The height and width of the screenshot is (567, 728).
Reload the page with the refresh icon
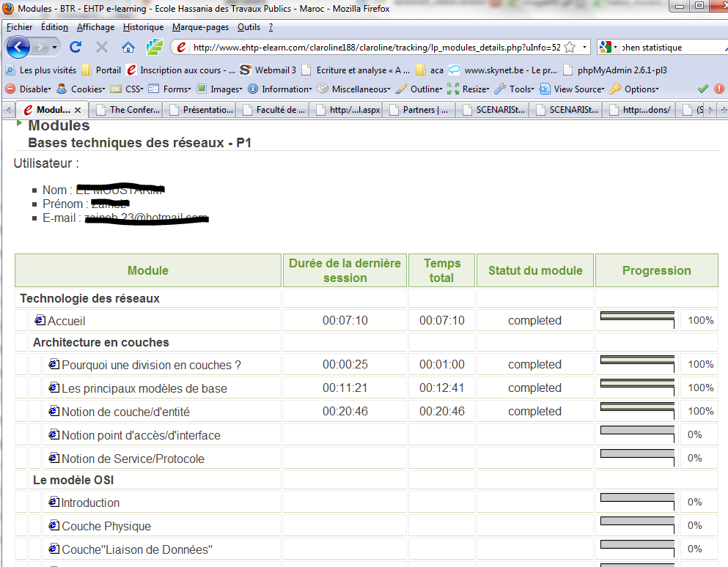76,47
